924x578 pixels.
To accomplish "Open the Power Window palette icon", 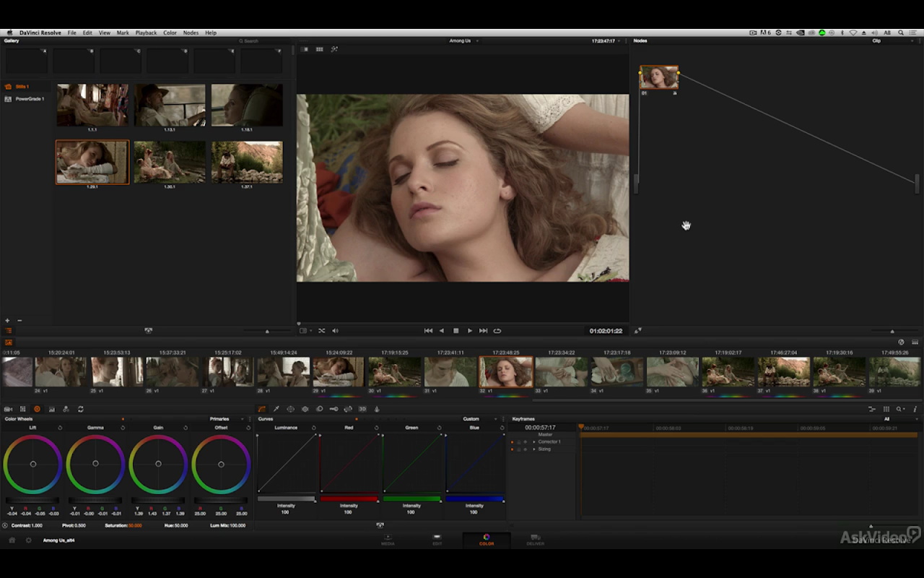I will 290,409.
